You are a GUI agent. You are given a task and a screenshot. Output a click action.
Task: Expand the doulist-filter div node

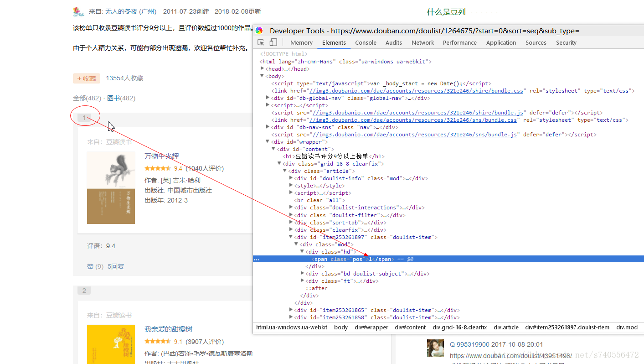(291, 215)
